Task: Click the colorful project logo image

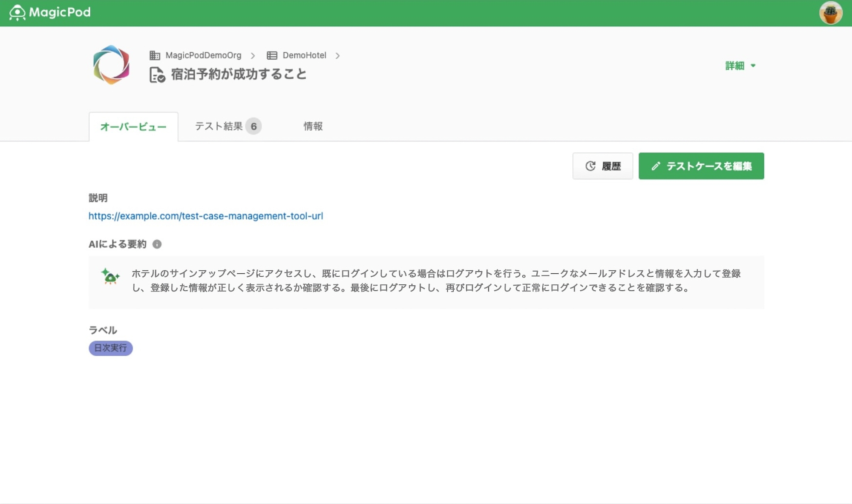Action: point(111,65)
